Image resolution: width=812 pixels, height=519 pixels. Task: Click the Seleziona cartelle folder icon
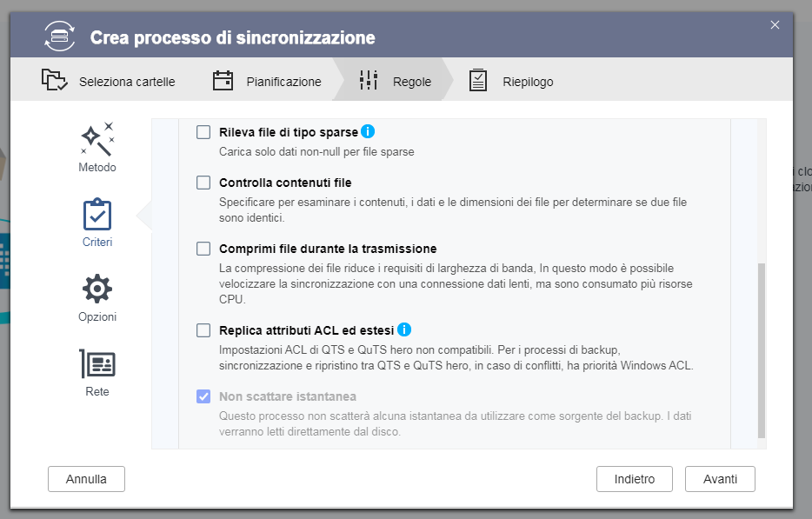(55, 81)
